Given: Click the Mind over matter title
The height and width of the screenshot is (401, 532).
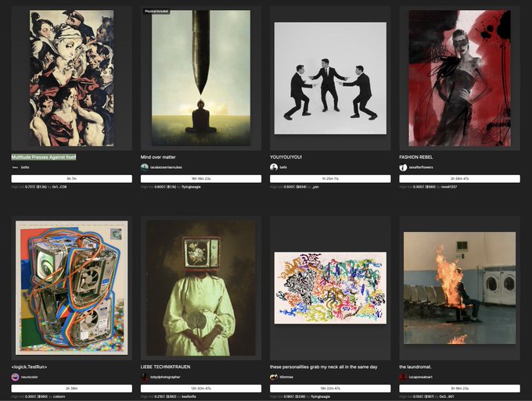Looking at the screenshot, I should click(158, 157).
